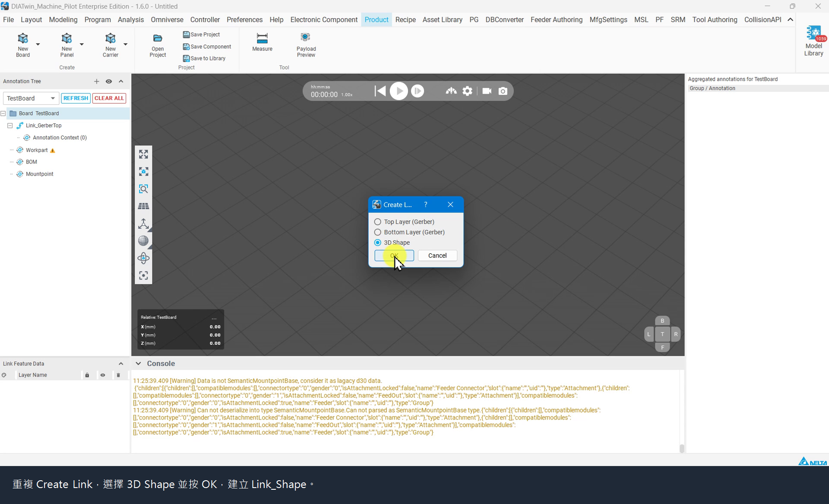Image resolution: width=829 pixels, height=504 pixels.
Task: Click the fit-to-view viewport icon
Action: pyautogui.click(x=143, y=154)
